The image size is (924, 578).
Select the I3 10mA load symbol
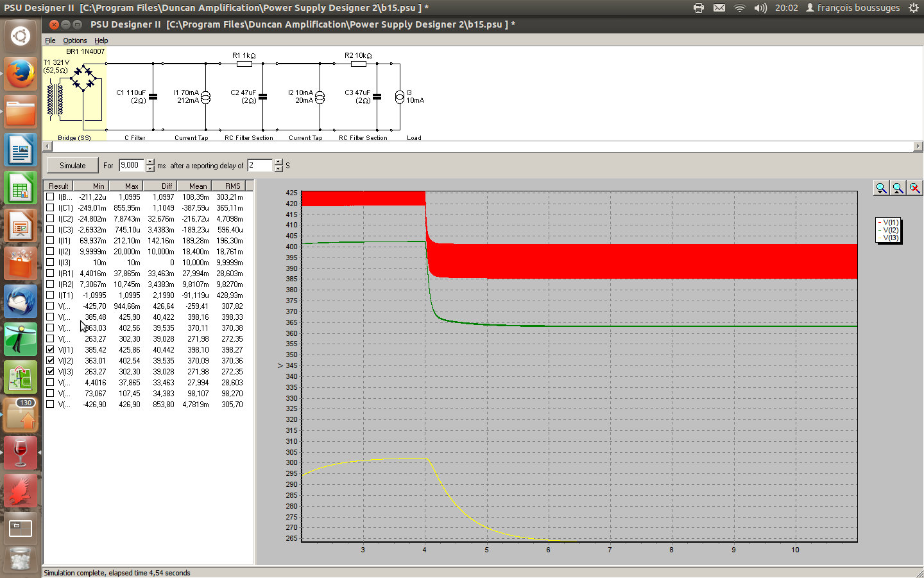(400, 97)
